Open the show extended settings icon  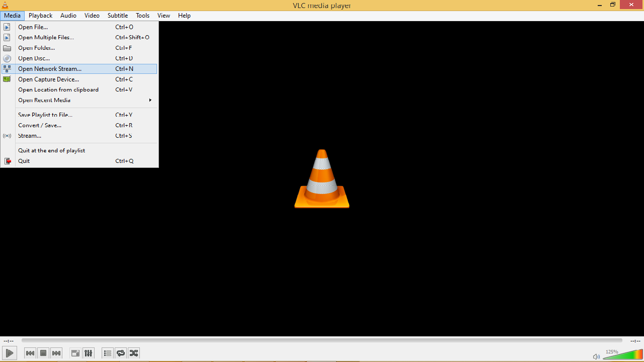coord(88,353)
